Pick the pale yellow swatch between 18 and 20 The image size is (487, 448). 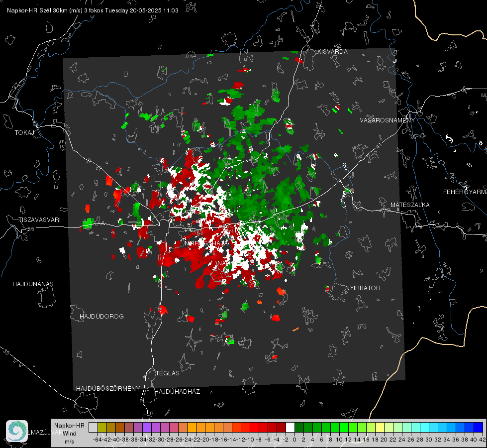click(380, 427)
